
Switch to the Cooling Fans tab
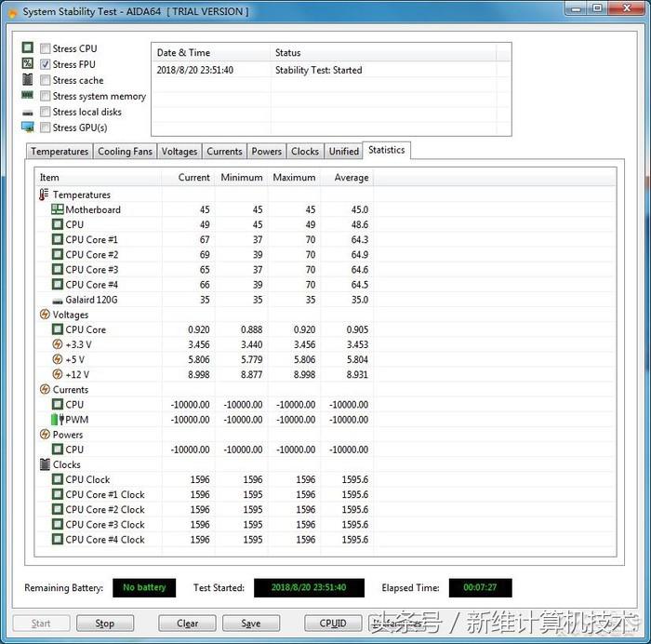[x=125, y=152]
